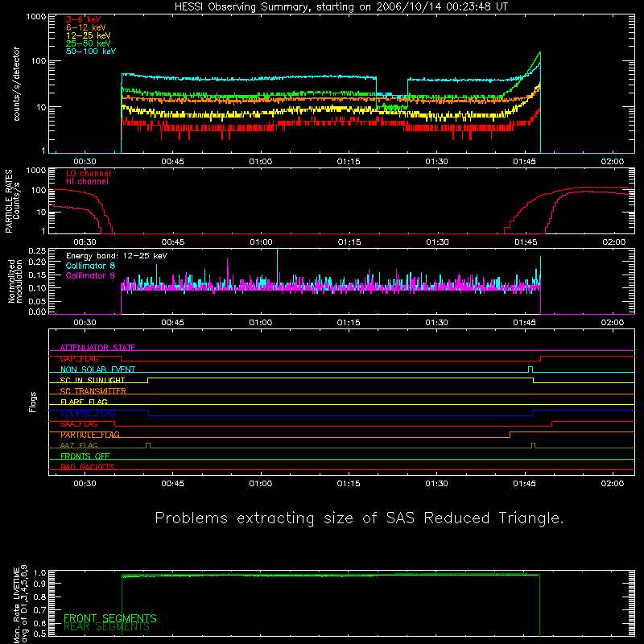Click the 1.0 livetime axis value
The image size is (644, 644).
[x=39, y=572]
